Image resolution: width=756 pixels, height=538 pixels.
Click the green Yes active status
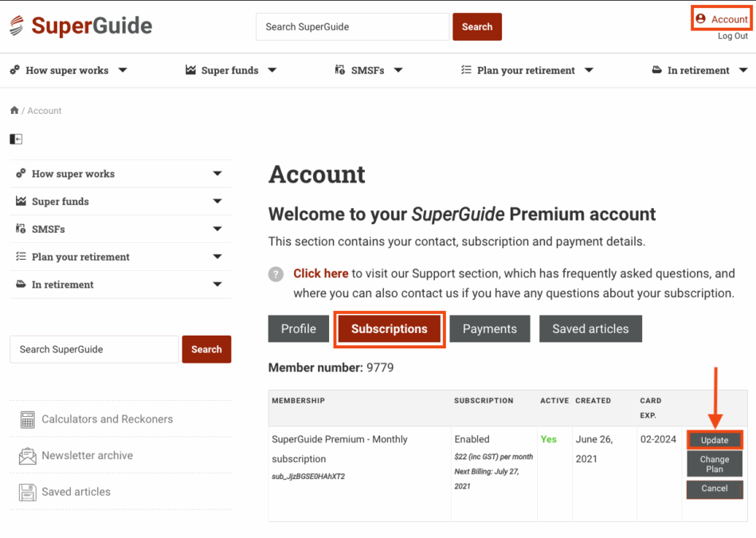(548, 439)
